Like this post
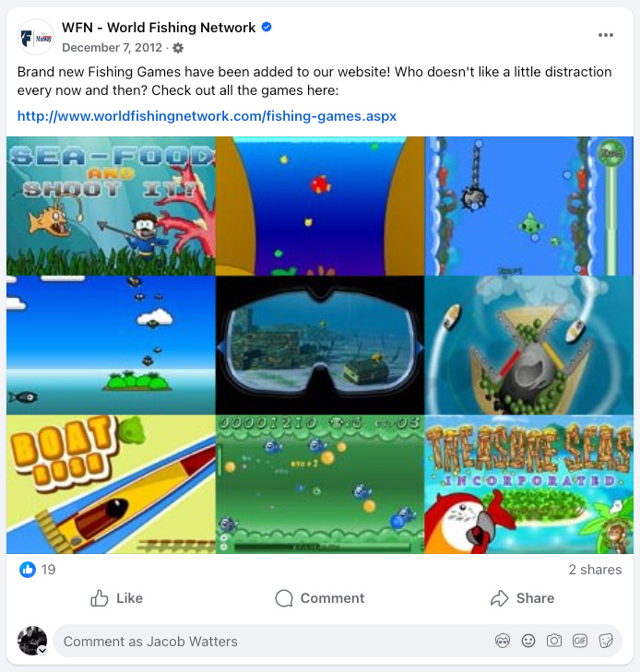Image resolution: width=640 pixels, height=672 pixels. click(116, 598)
